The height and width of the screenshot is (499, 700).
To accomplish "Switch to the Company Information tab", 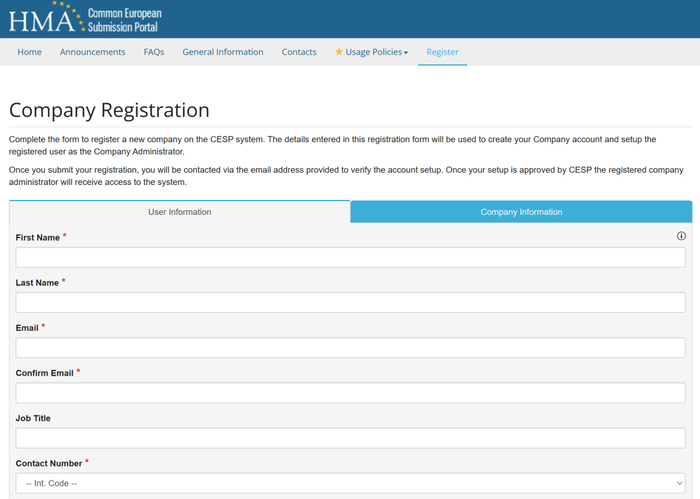I will point(521,212).
